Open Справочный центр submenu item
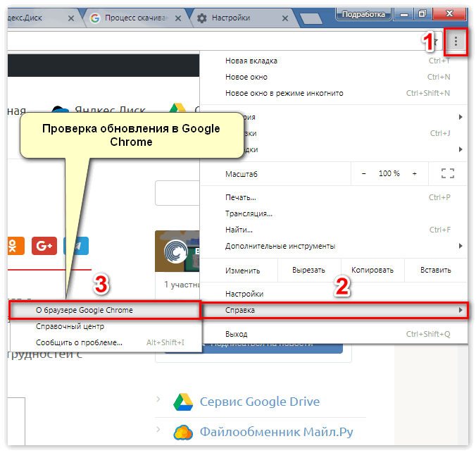The width and height of the screenshot is (476, 453). pos(106,326)
